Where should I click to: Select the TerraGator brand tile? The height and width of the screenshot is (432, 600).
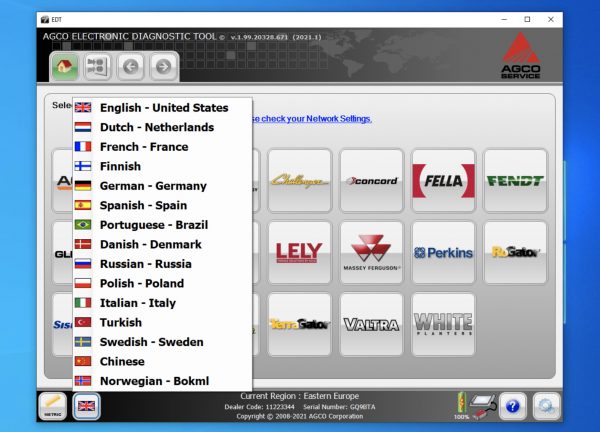pos(300,324)
